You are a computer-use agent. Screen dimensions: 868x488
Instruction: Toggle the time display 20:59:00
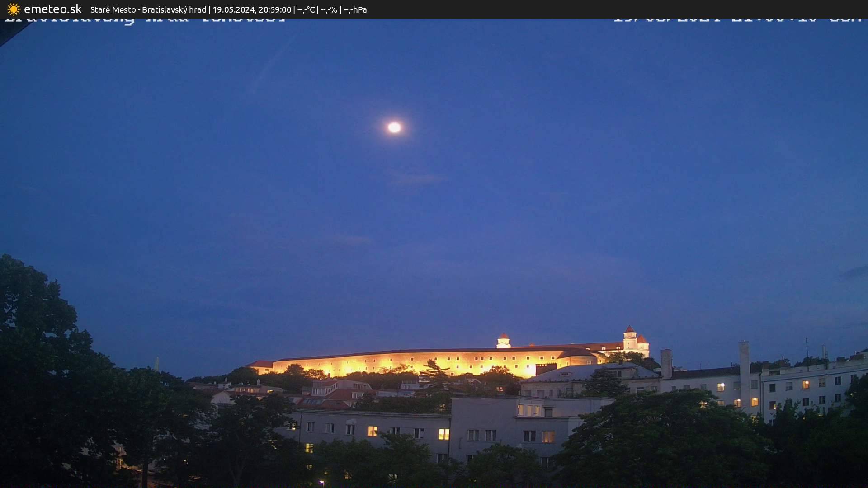(x=276, y=9)
